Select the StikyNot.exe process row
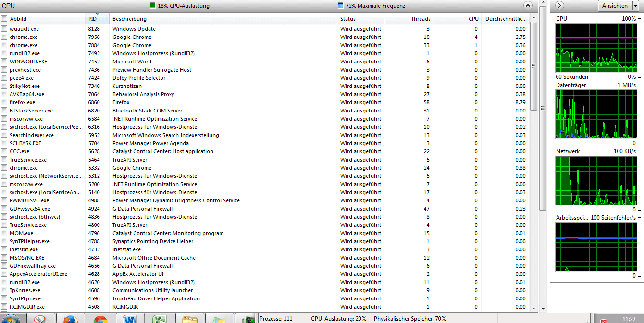 point(264,86)
